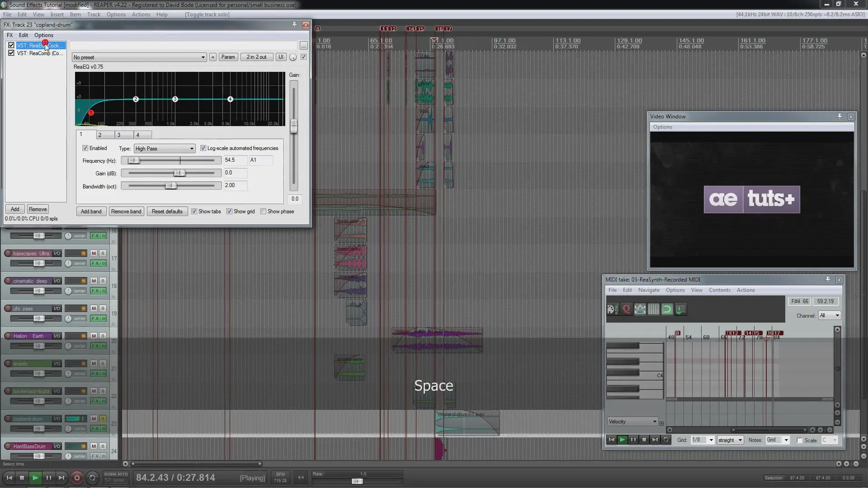The image size is (868, 488).
Task: Toggle repeat in main transport
Action: 92,478
